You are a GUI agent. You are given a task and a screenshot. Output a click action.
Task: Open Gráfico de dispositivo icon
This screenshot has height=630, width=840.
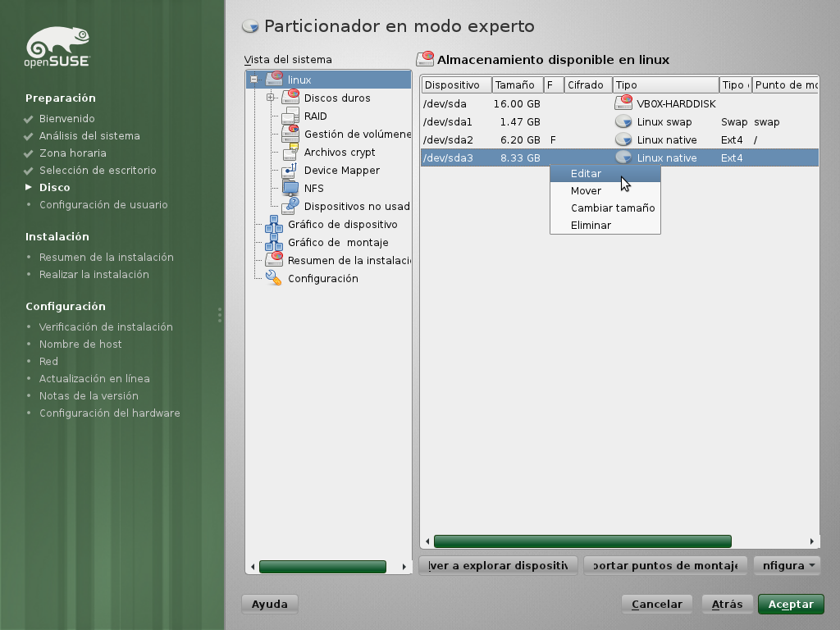(x=274, y=225)
